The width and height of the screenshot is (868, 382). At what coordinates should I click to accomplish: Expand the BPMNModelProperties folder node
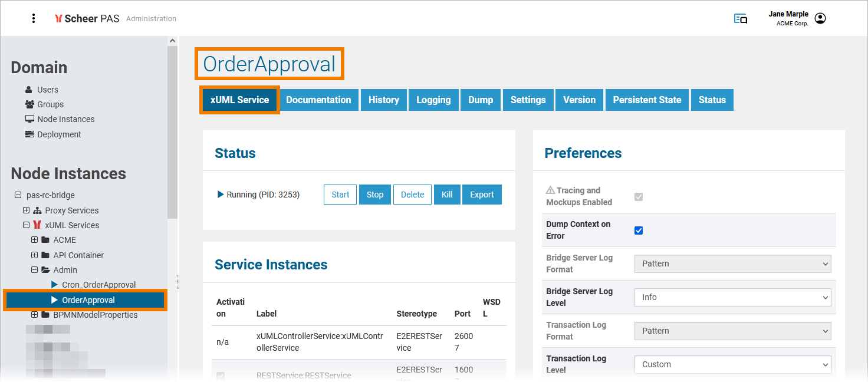[x=34, y=315]
